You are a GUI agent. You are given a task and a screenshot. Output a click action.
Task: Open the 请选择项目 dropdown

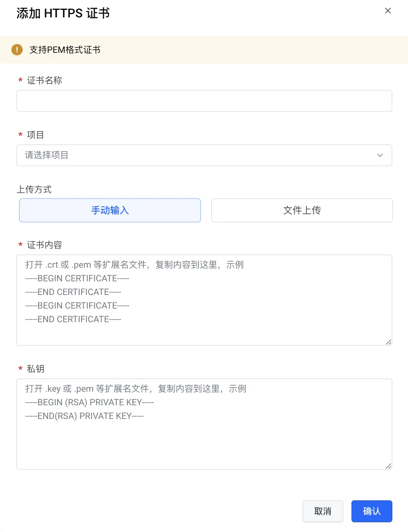click(204, 155)
